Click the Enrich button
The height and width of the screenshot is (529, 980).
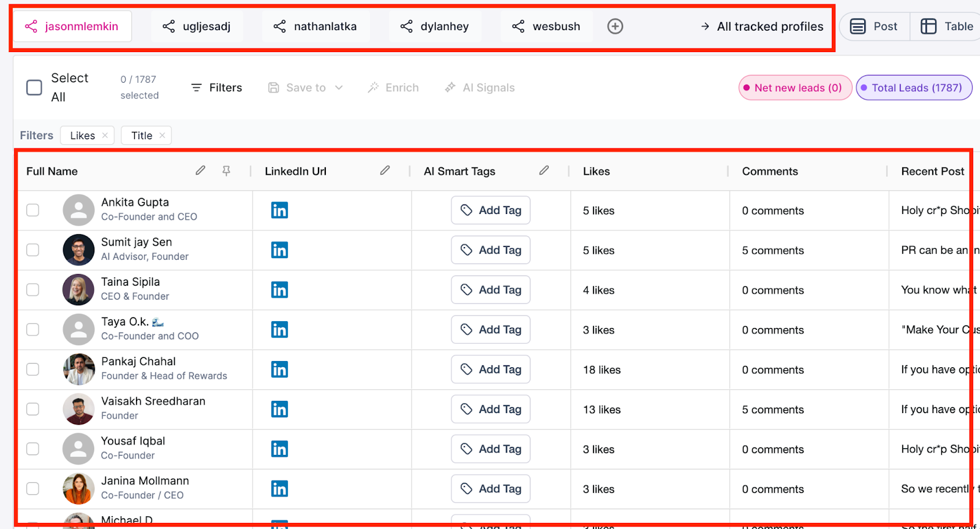click(393, 88)
